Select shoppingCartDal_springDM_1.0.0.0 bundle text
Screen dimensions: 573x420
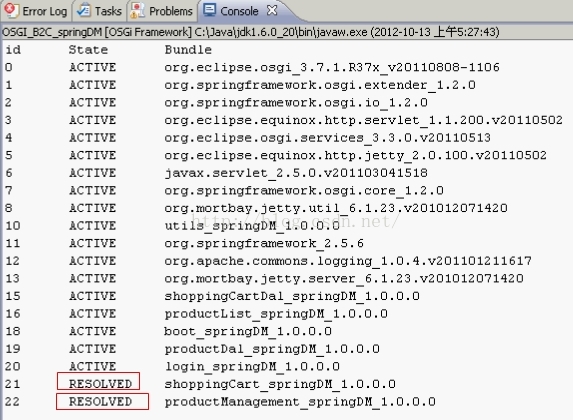click(292, 296)
